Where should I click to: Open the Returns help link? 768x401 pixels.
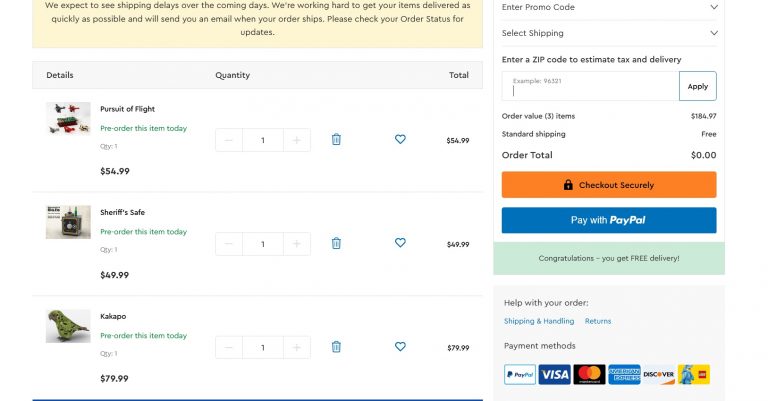[x=598, y=321]
